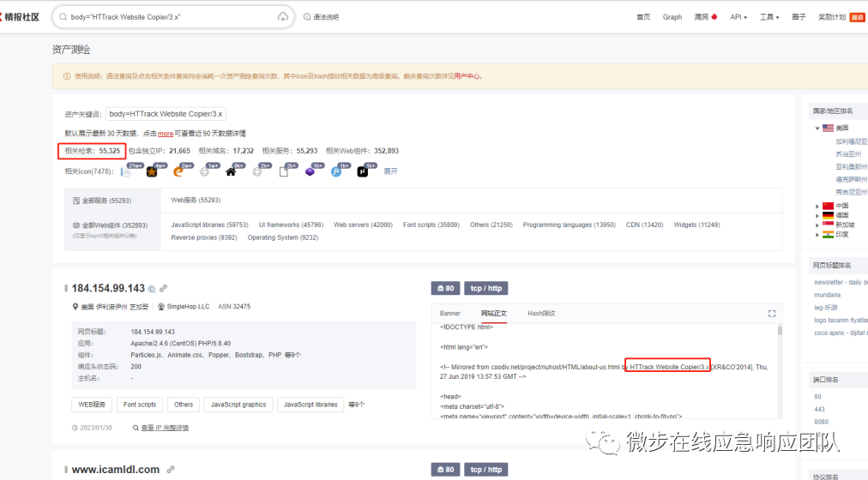
Task: Open 查看 IP 完整详情 link
Action: tap(165, 428)
